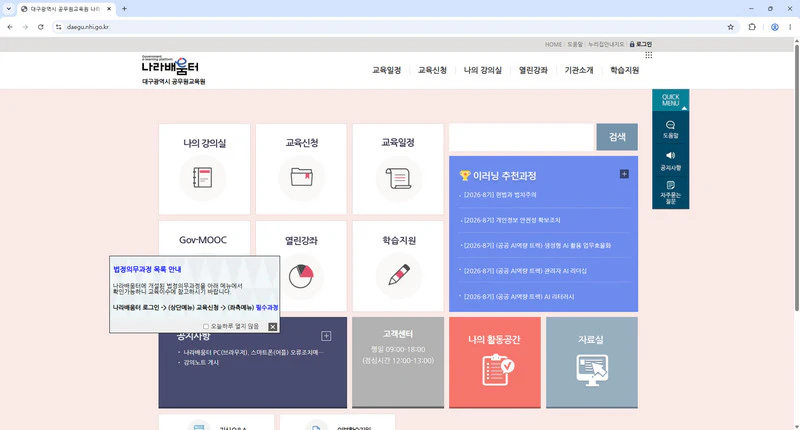
Task: Open the 나의 강의실 notebook tile
Action: click(204, 169)
